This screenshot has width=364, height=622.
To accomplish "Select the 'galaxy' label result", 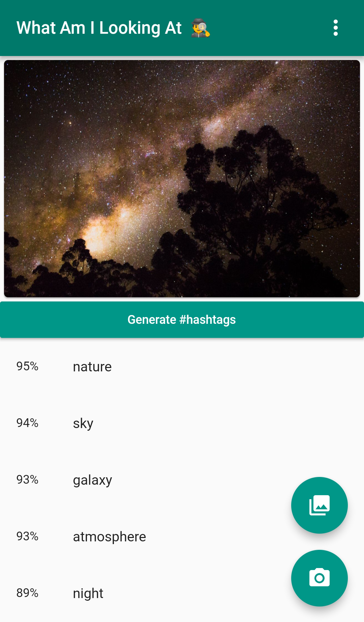I will pyautogui.click(x=92, y=480).
